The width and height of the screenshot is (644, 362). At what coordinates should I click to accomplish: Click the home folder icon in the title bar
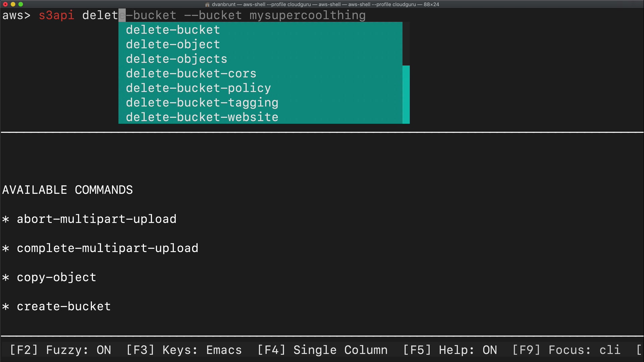tap(207, 4)
